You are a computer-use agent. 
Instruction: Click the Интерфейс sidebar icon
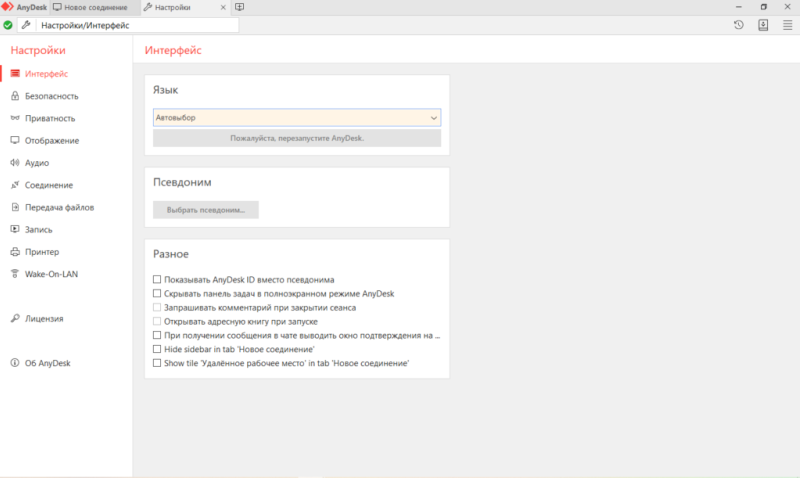point(15,73)
